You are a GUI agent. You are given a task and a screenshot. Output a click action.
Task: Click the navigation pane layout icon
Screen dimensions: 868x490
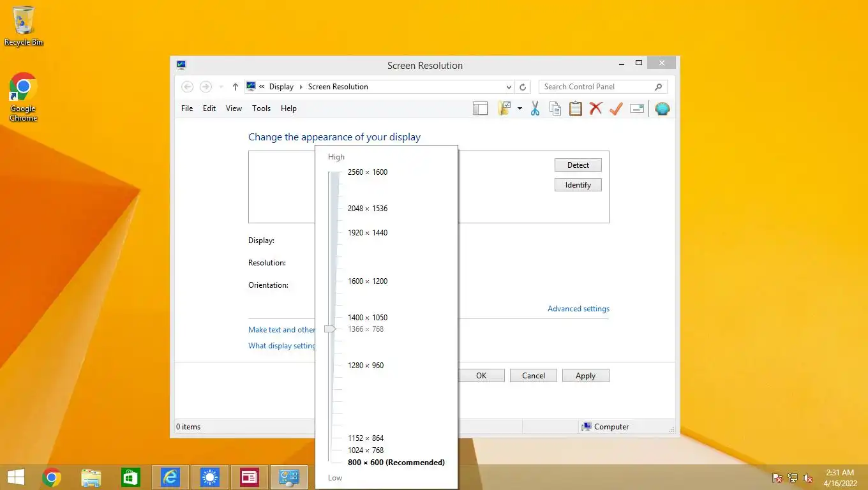coord(480,108)
